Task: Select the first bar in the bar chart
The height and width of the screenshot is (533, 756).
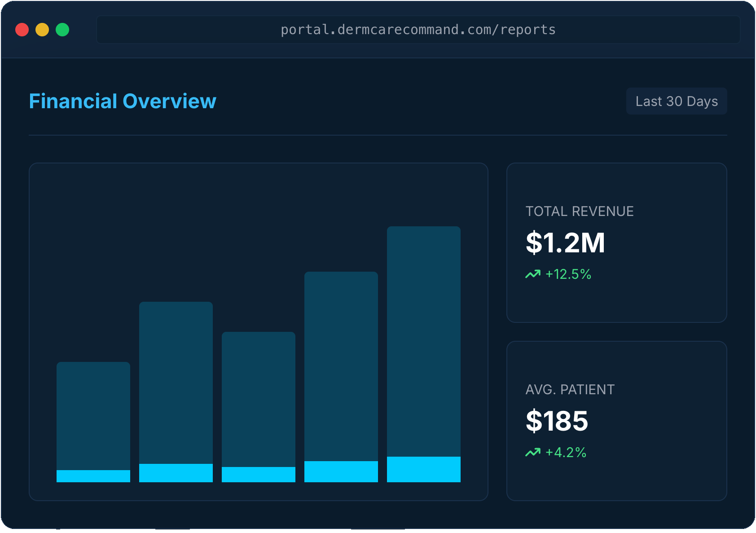Action: 93,422
